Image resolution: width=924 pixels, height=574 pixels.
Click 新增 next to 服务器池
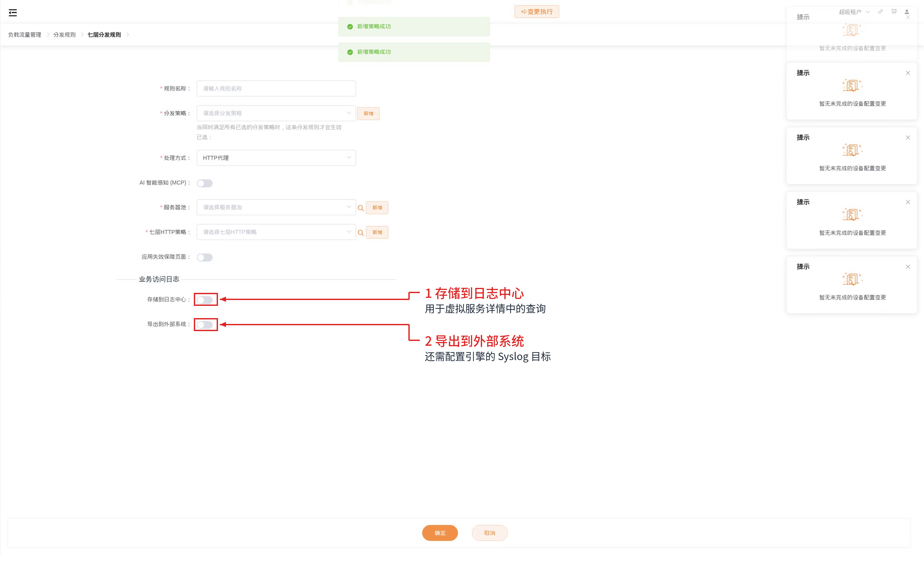pyautogui.click(x=377, y=208)
